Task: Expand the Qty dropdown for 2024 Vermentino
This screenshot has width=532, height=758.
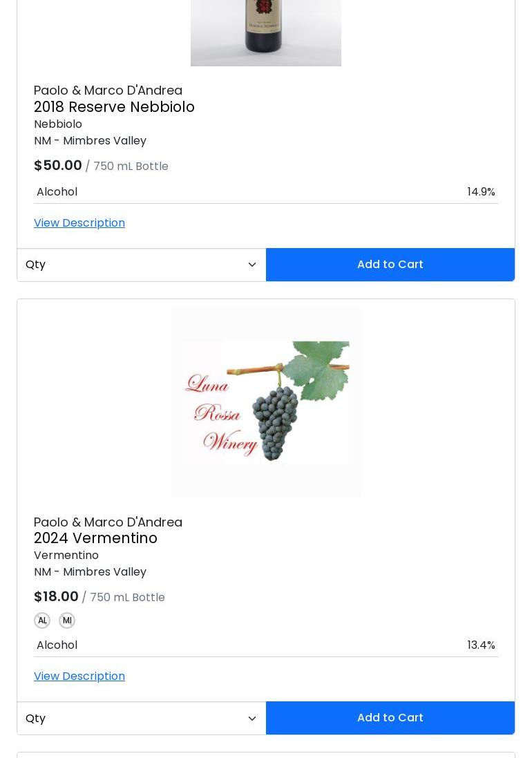Action: pos(142,719)
